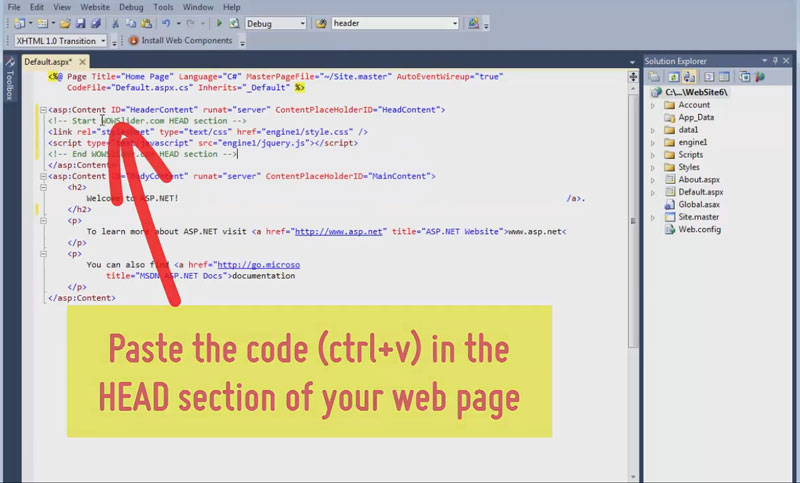This screenshot has height=483, width=800.
Task: Expand the About.aspx node
Action: [x=653, y=180]
